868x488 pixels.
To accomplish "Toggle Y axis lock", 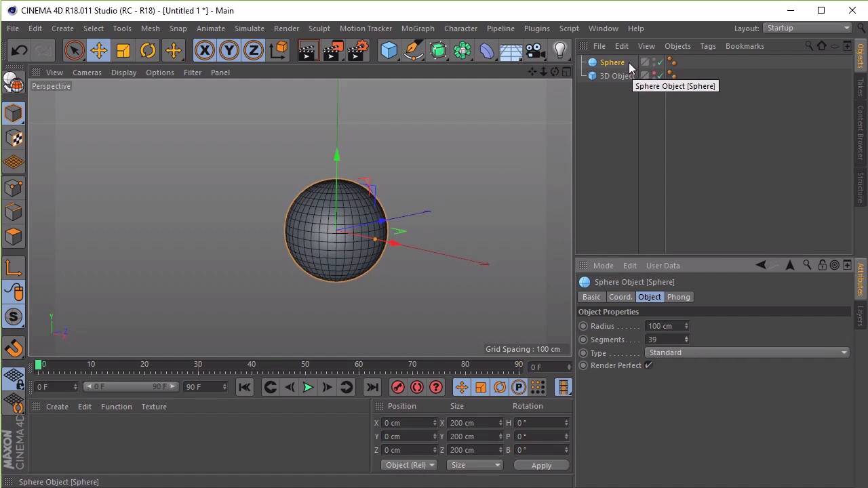I will [x=229, y=50].
